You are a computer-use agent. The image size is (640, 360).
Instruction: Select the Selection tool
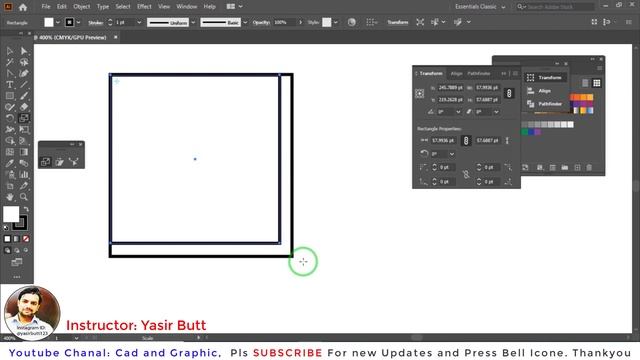click(9, 51)
